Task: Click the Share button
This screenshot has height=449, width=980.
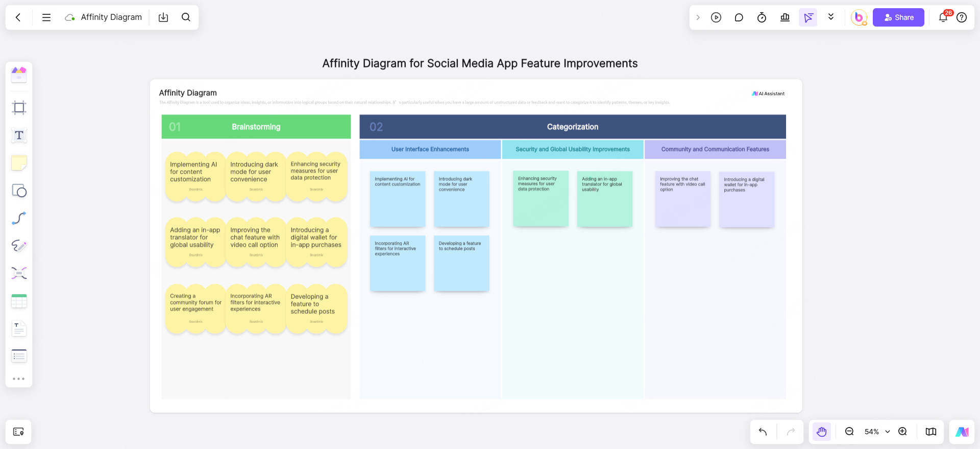Action: tap(898, 17)
